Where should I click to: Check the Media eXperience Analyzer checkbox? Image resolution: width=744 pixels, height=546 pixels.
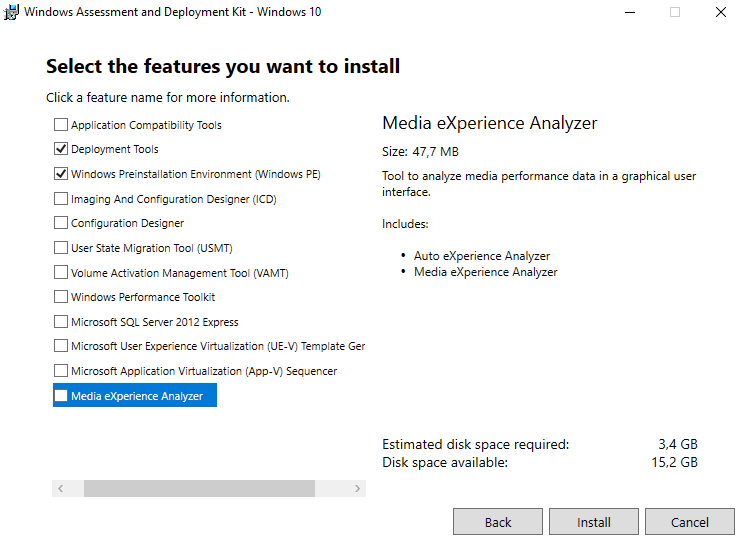[x=61, y=396]
